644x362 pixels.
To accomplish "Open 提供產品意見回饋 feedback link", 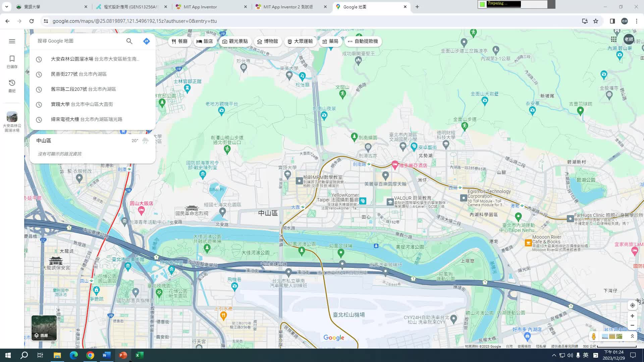I will 565,346.
